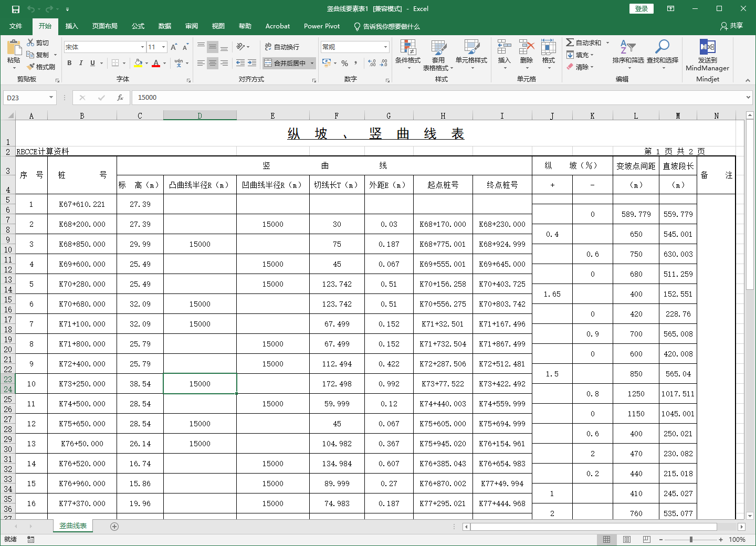Click the AutoSum sigma icon
Viewport: 756px width, 546px height.
pyautogui.click(x=570, y=43)
